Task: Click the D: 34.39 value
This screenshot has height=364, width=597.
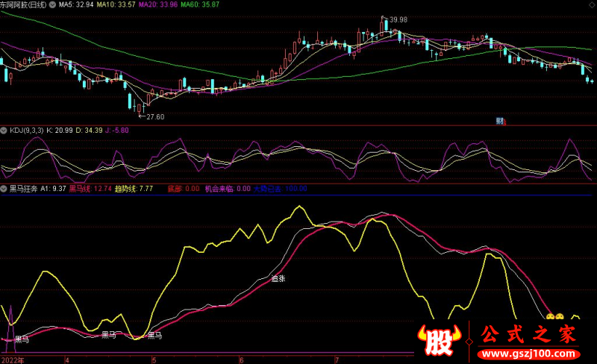Action: point(89,131)
